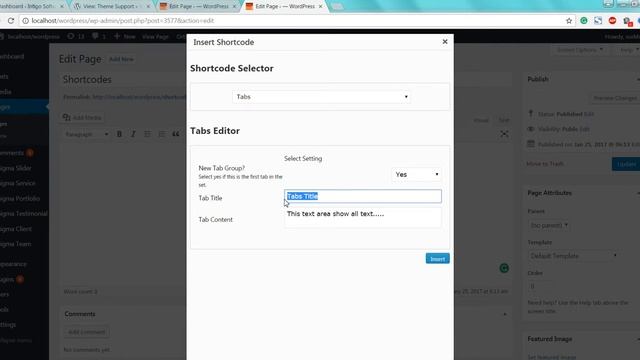Click View Page in admin bar
The height and width of the screenshot is (360, 640).
tap(155, 36)
